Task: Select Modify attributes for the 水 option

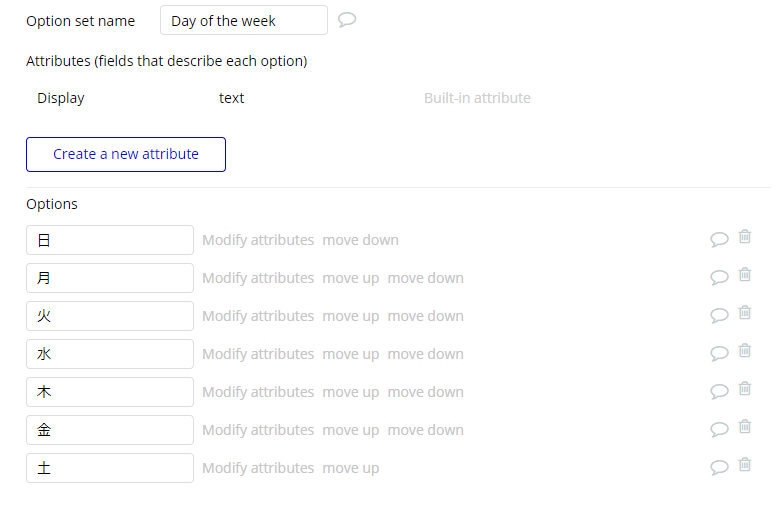Action: [x=258, y=354]
